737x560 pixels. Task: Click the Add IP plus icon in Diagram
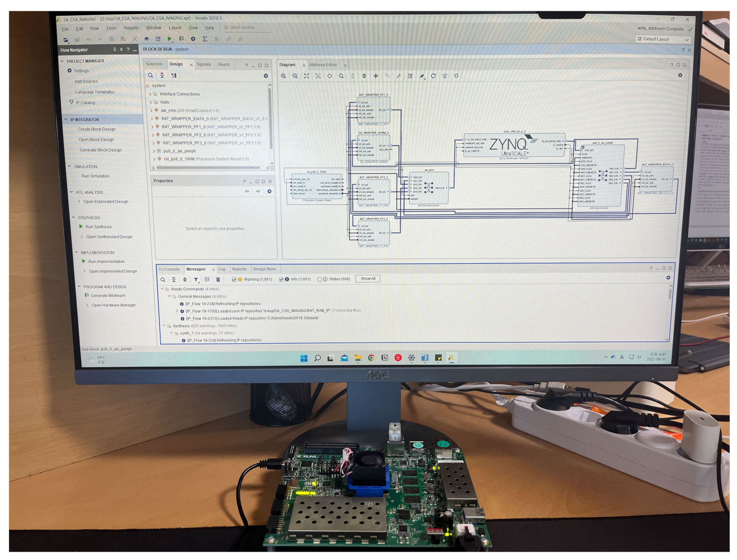pos(376,76)
